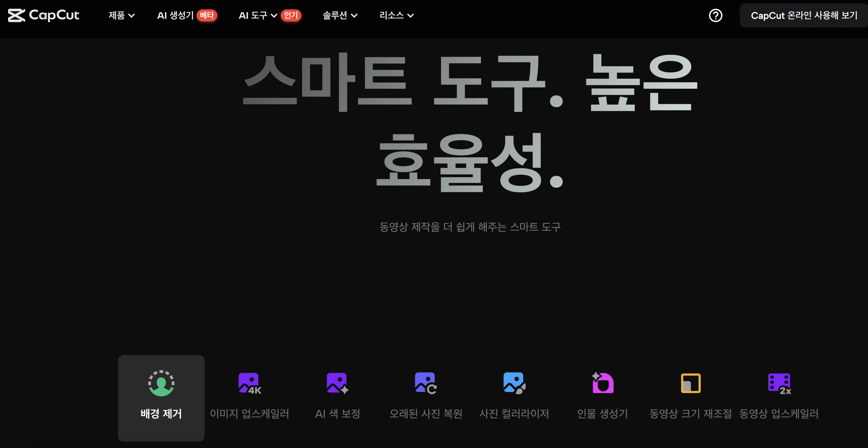
Task: Click the 동영상 업스케일러 text label
Action: click(779, 414)
